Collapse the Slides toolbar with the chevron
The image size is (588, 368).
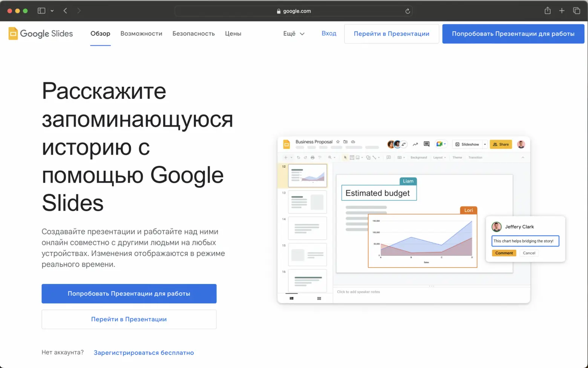(x=523, y=158)
